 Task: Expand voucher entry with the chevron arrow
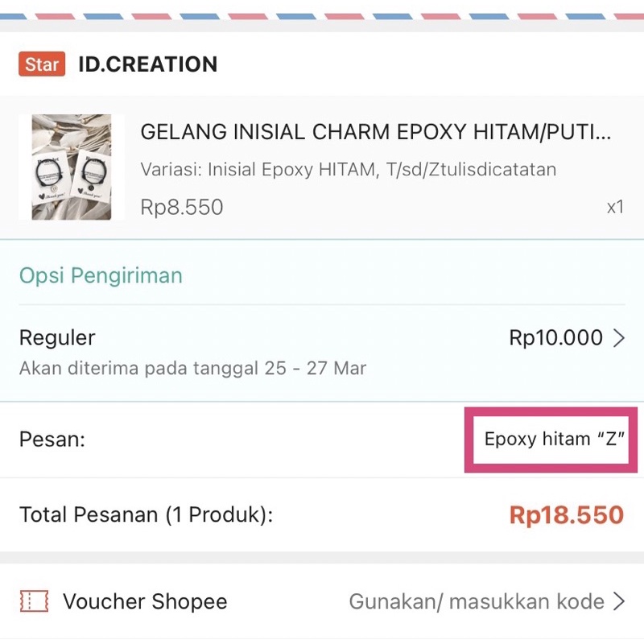click(x=618, y=601)
